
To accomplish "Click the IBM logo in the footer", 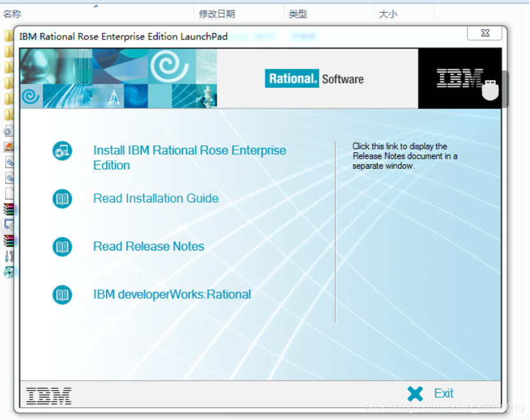I will (x=48, y=396).
